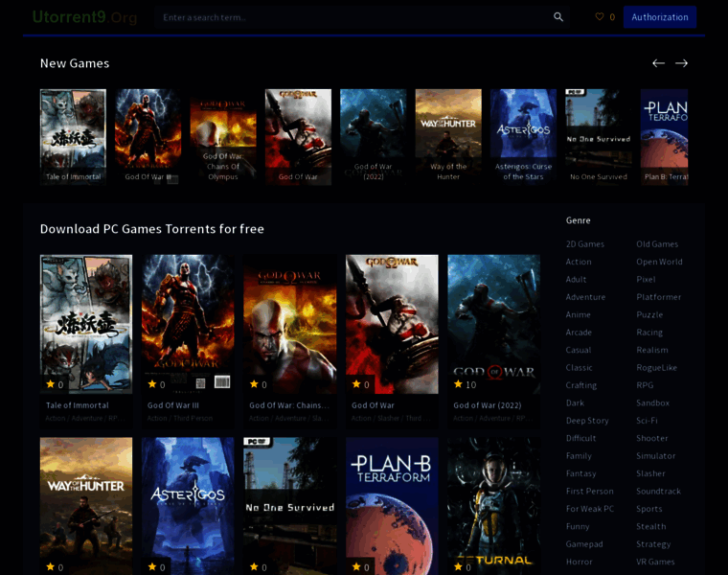
Task: Open God Of War: Chains... title link
Action: (x=289, y=405)
